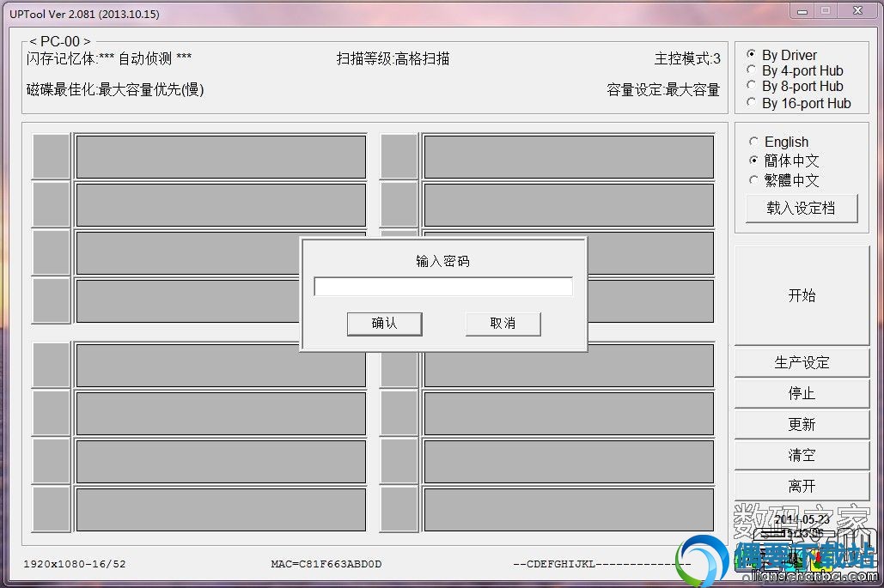Click the 磁碟最佳化:最大容量优先(慢) text

click(x=115, y=89)
